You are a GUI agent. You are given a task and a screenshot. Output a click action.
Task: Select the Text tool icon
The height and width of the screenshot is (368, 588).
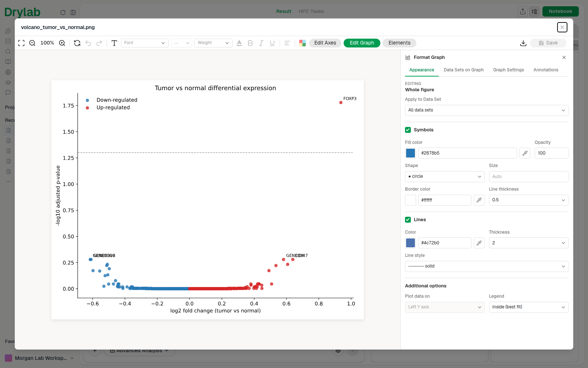(x=114, y=43)
